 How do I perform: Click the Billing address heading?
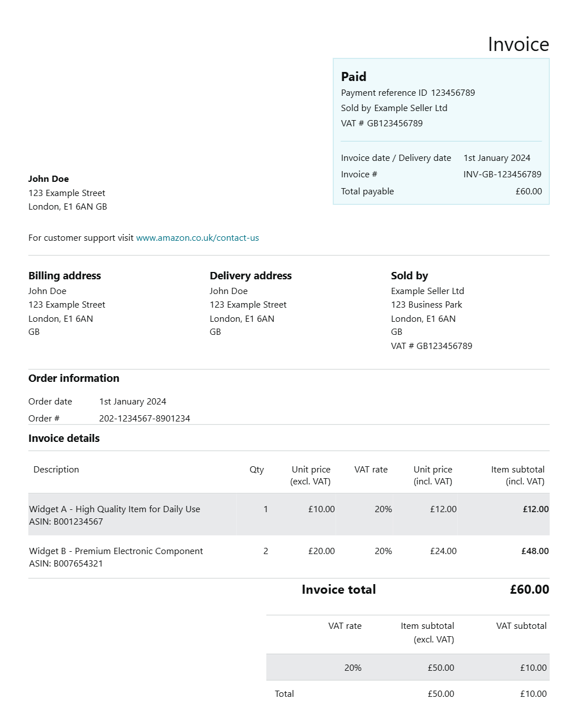coord(65,276)
